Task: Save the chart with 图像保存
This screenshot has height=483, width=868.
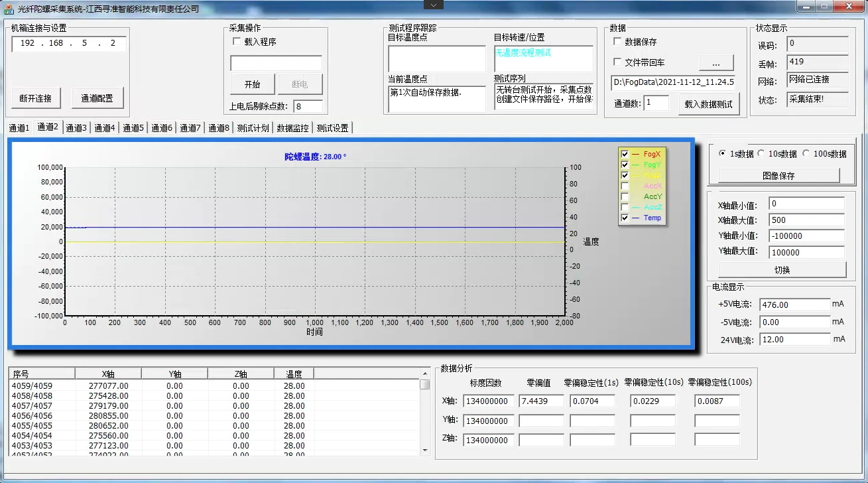Action: [778, 176]
